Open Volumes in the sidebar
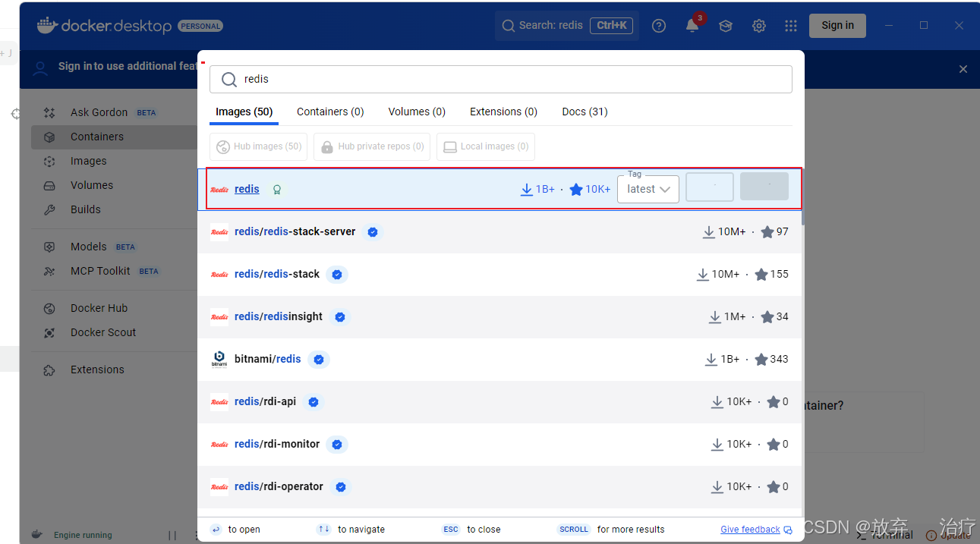Screen dimensions: 980x544 (x=91, y=185)
